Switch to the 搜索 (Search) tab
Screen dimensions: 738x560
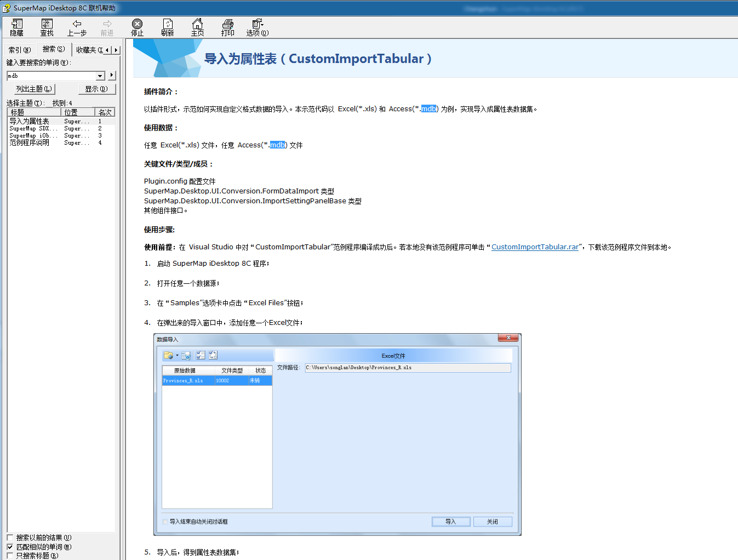[x=54, y=49]
